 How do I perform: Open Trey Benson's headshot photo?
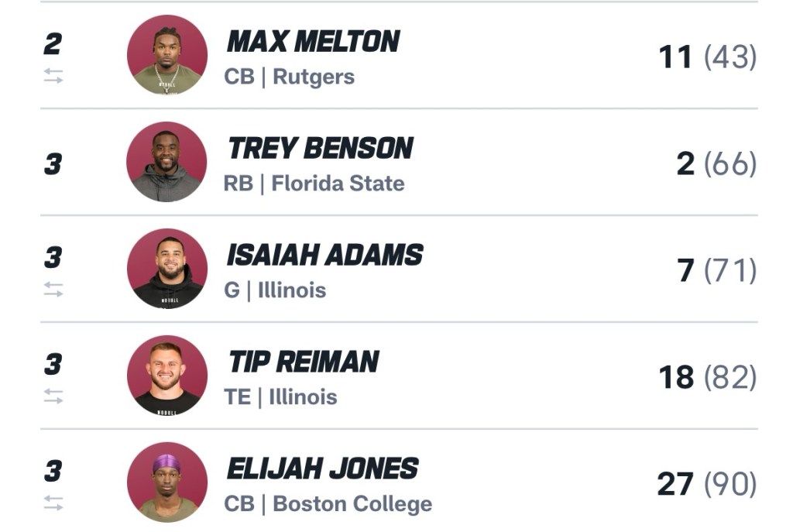point(167,162)
